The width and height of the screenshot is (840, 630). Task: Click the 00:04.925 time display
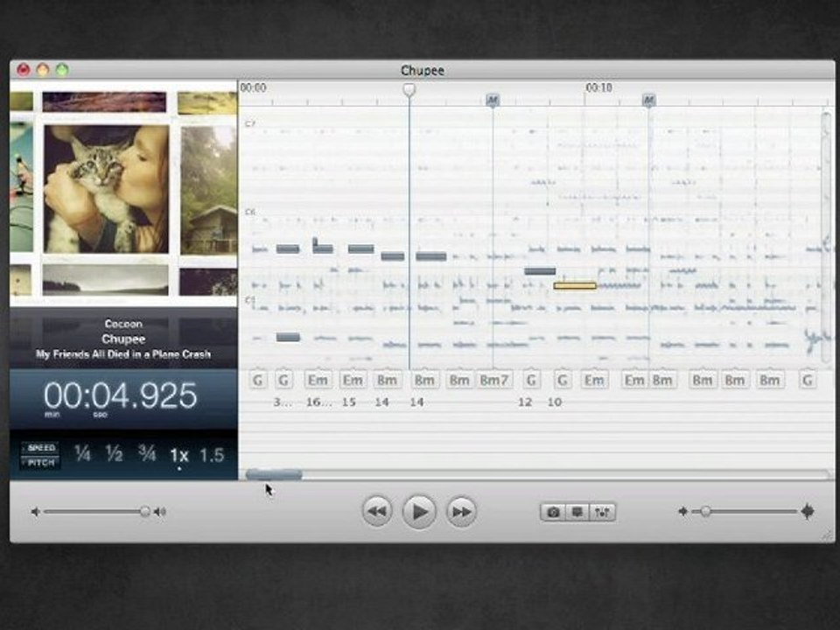point(121,395)
